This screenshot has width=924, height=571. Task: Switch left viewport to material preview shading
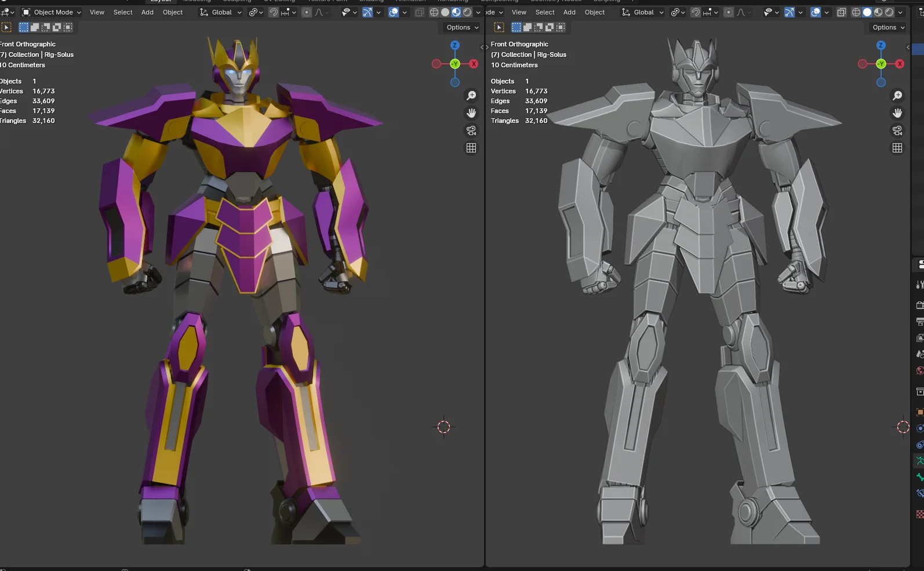tap(456, 12)
